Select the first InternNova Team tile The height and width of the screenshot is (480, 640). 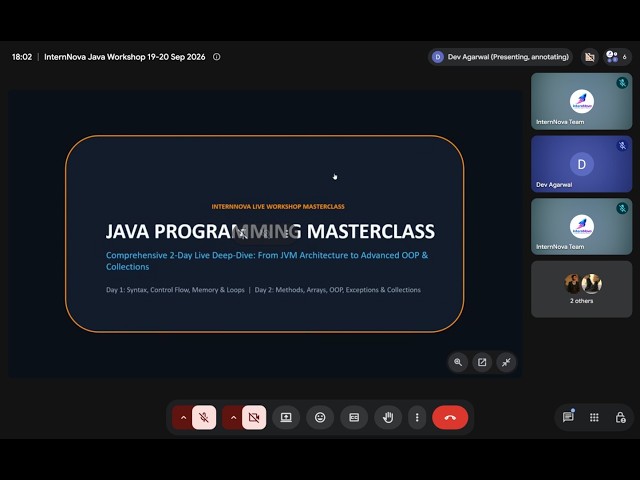[x=582, y=101]
